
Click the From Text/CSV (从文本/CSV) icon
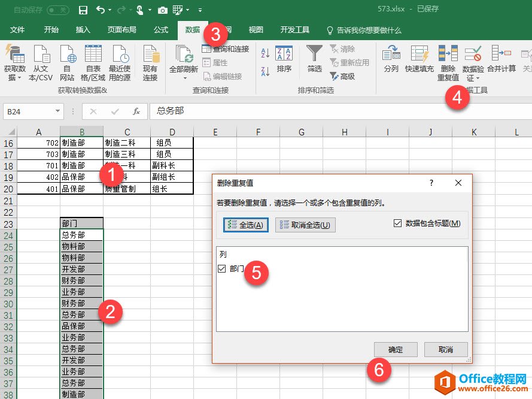click(x=41, y=55)
